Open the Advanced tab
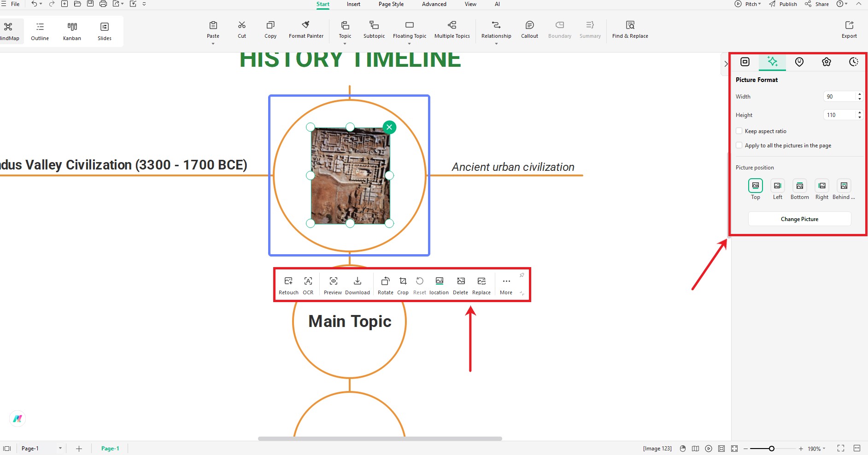 [x=434, y=4]
